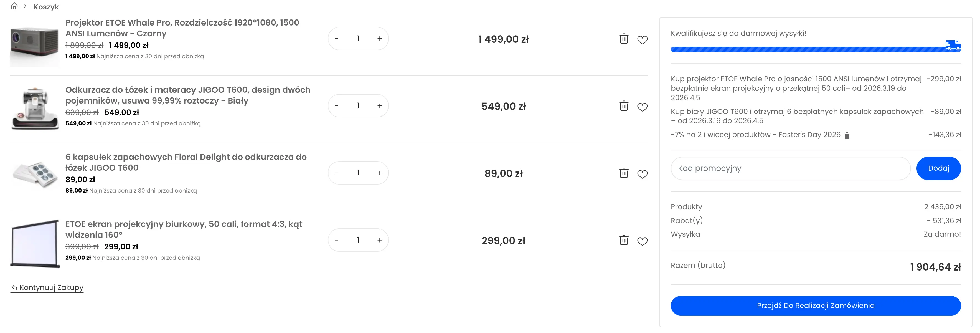Increase projector quantity with plus button

379,38
